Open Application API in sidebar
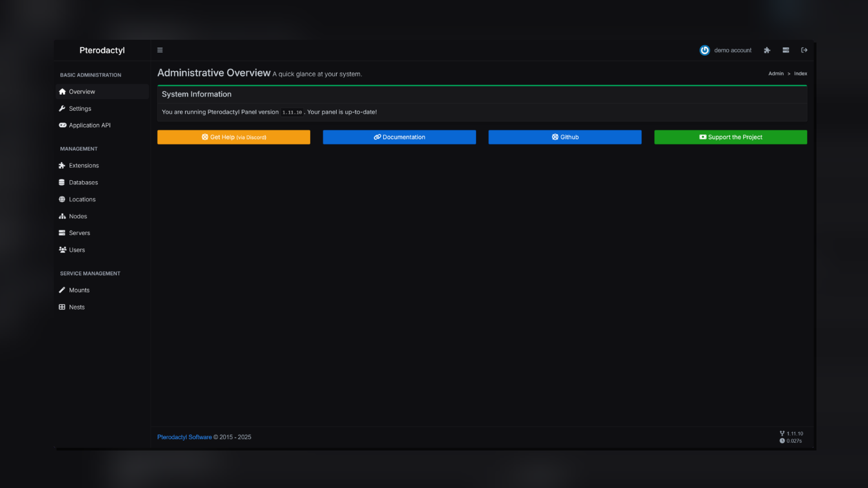 pyautogui.click(x=90, y=125)
